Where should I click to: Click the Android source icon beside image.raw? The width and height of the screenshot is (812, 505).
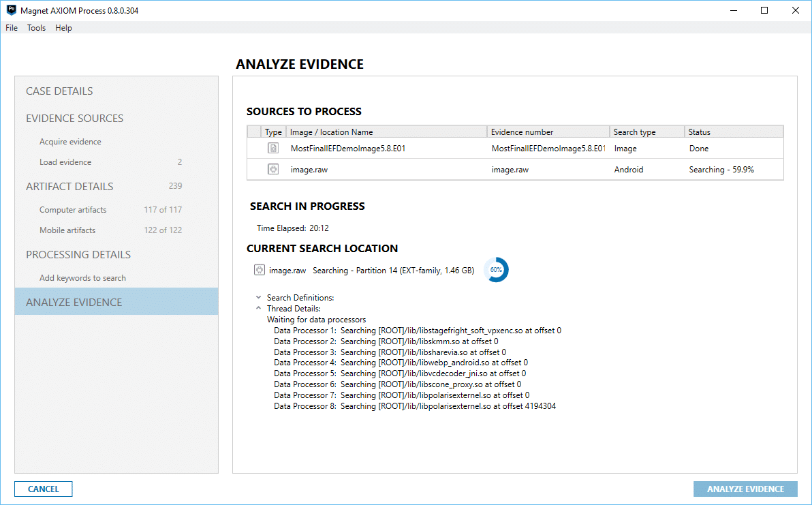point(273,169)
